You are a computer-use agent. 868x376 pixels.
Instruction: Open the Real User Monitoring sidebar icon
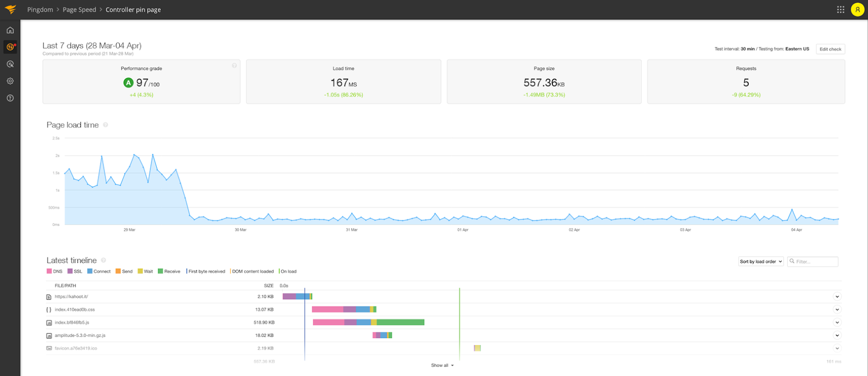pos(10,64)
